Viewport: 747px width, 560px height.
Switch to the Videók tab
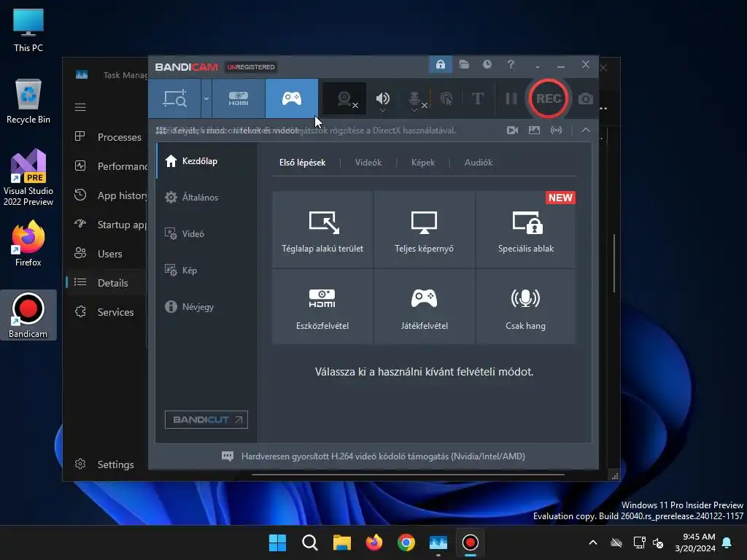(368, 163)
